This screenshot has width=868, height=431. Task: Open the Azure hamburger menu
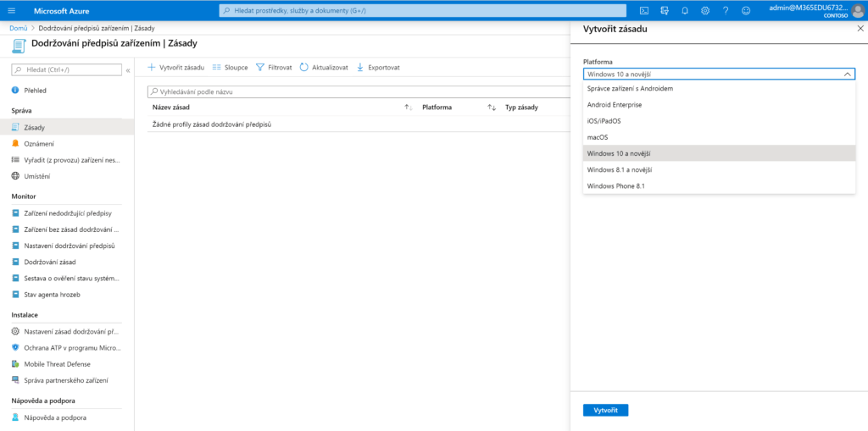coord(14,10)
